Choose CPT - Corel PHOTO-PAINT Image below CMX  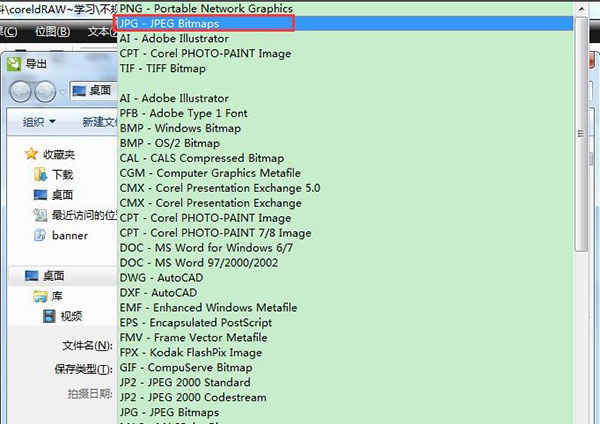point(346,218)
